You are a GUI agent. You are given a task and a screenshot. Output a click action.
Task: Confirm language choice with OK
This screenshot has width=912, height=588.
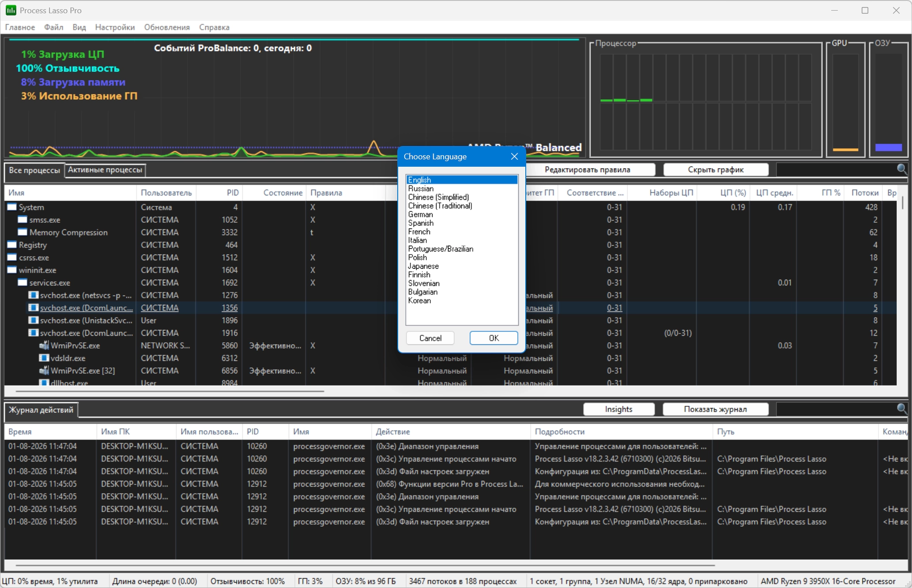click(x=494, y=338)
